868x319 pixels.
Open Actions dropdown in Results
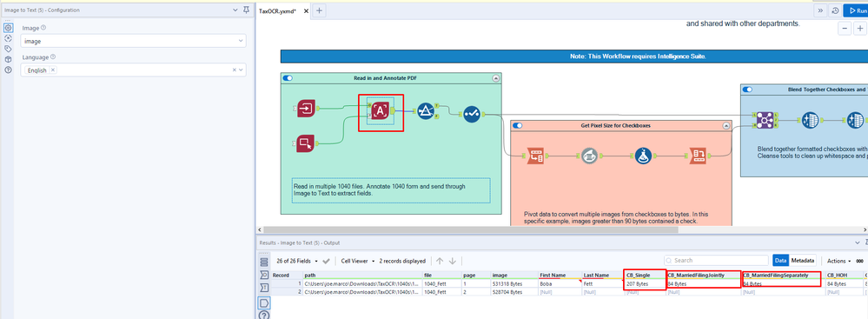(838, 260)
